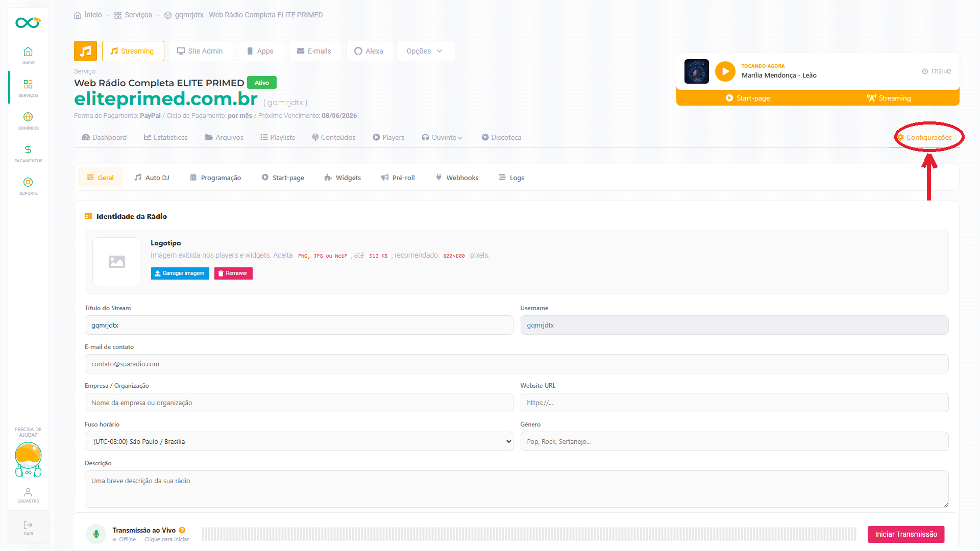Click the infinity logo in the sidebar
980x551 pixels.
click(28, 22)
